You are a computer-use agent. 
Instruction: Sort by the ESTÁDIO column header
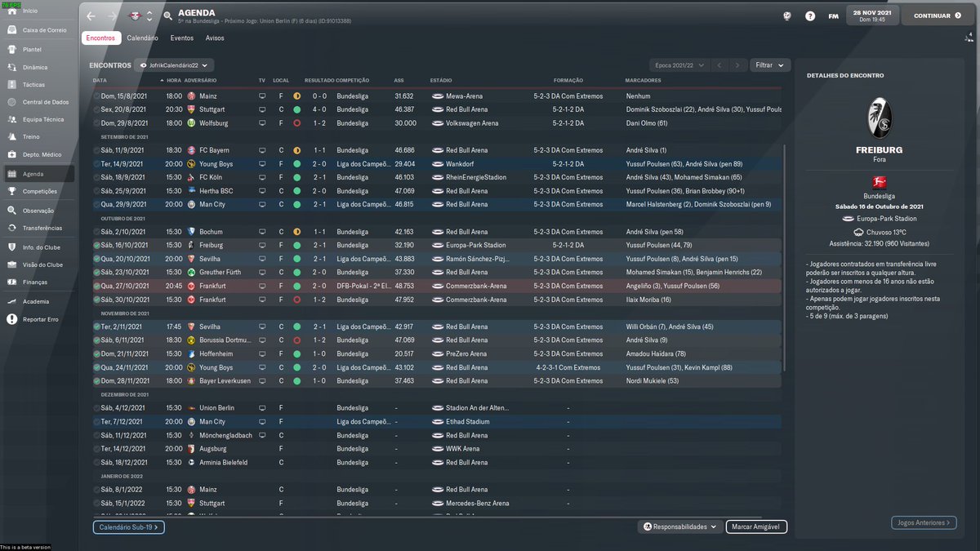pyautogui.click(x=440, y=80)
